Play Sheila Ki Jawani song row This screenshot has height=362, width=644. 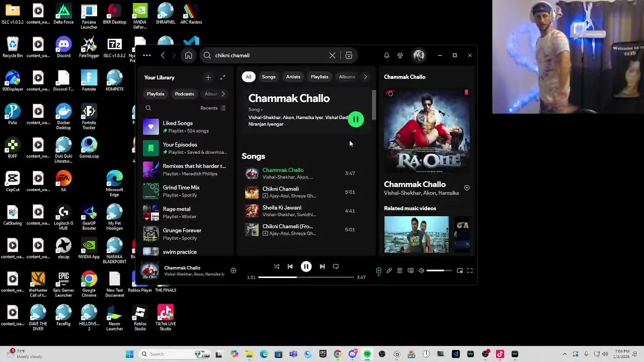click(306, 211)
